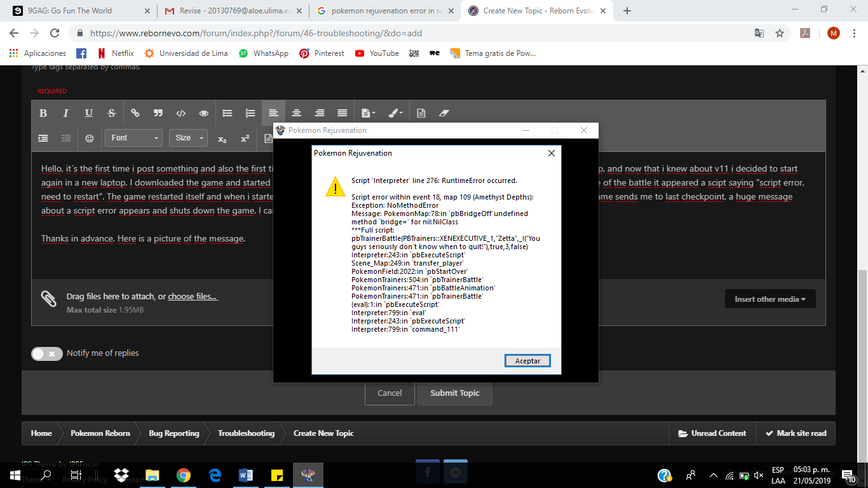
Task: Open Unread Content
Action: [712, 433]
